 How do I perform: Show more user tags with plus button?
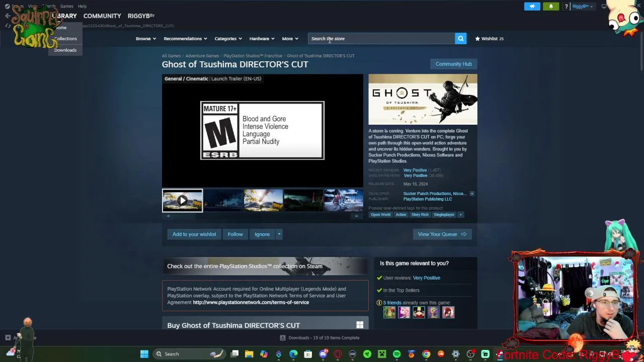click(460, 215)
